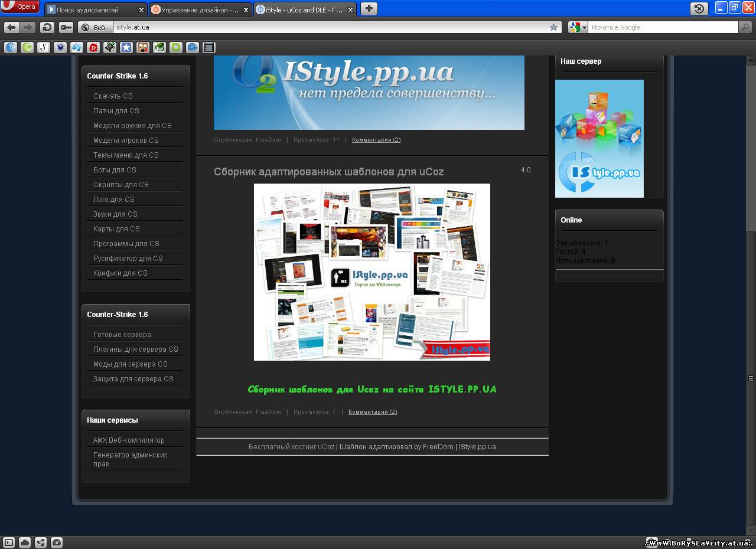Open the closed tabs trash icon
Image resolution: width=756 pixels, height=549 pixels.
pyautogui.click(x=699, y=8)
